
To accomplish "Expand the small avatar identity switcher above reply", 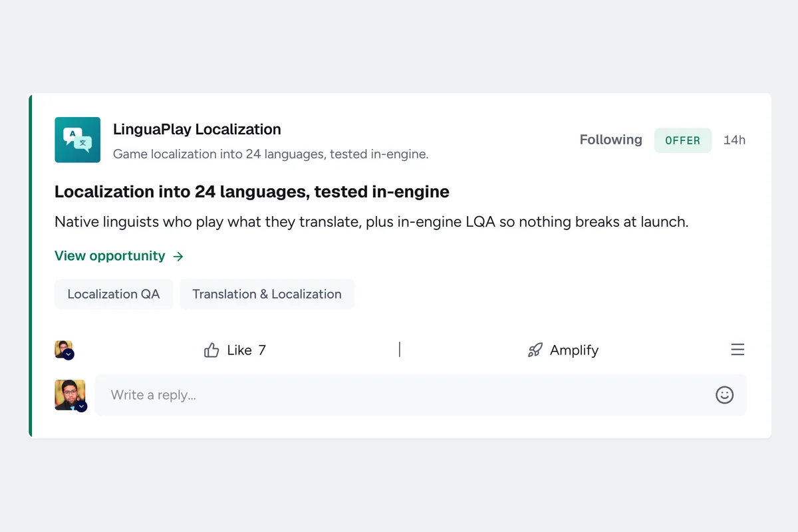I will [68, 354].
